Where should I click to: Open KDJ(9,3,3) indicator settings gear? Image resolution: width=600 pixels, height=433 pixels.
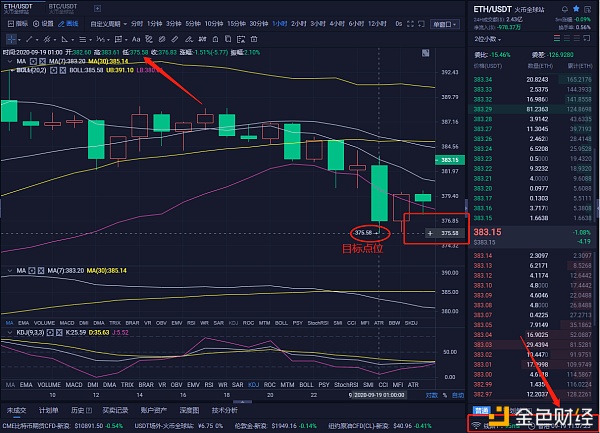(50, 333)
